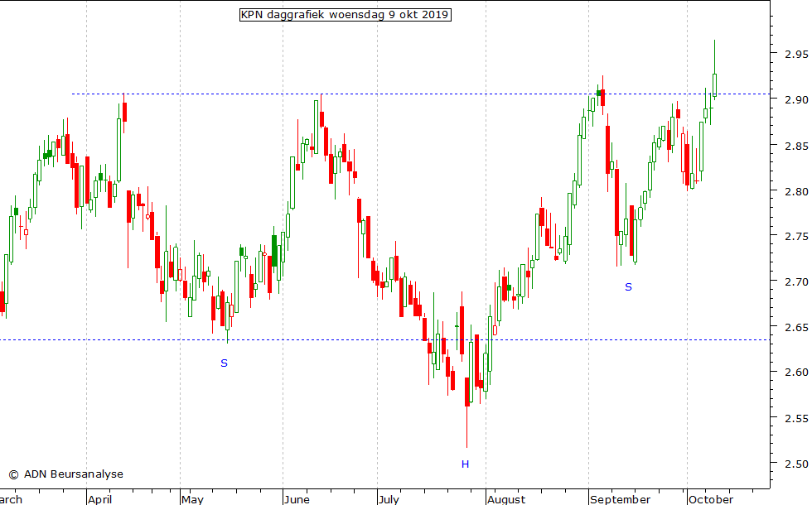Screen dimensions: 812x505
Task: Select the 2.85 price axis label
Action: pos(796,147)
